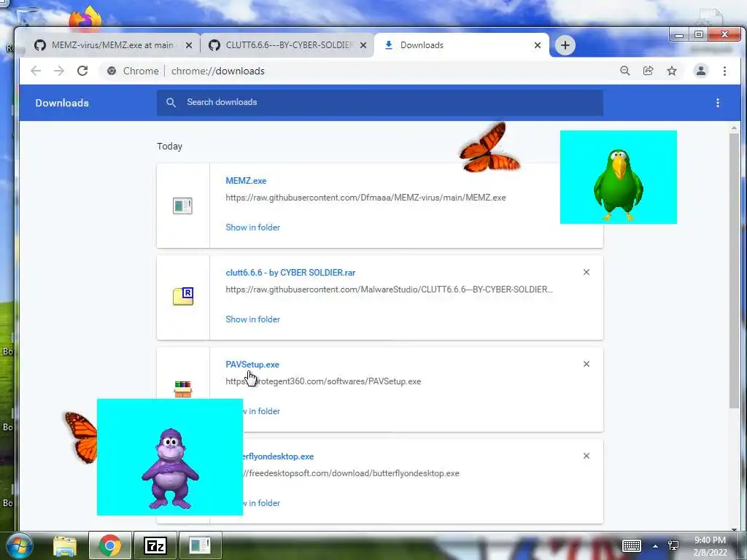Click the MEMZ.exe source URL text

coord(365,198)
